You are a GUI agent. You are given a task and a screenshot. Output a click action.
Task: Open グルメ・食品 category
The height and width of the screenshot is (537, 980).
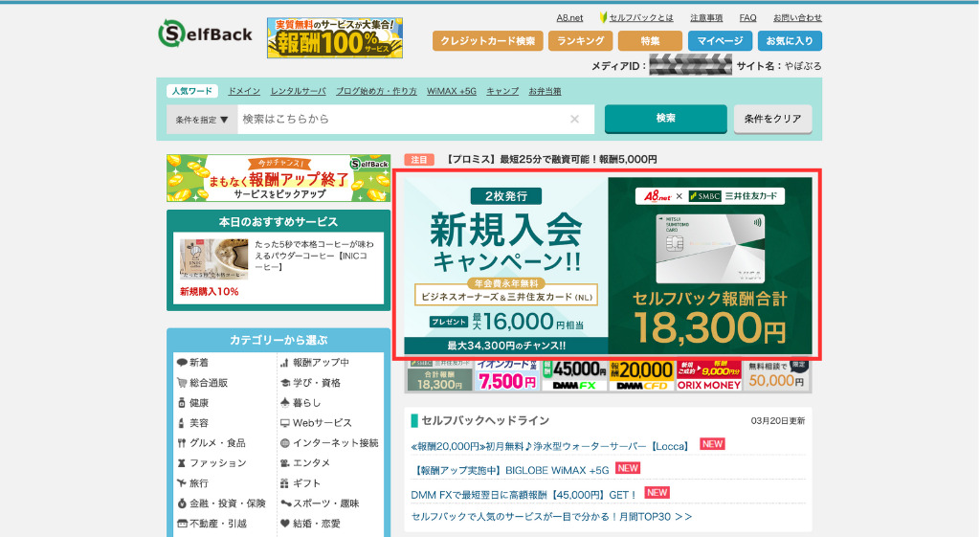tap(212, 442)
